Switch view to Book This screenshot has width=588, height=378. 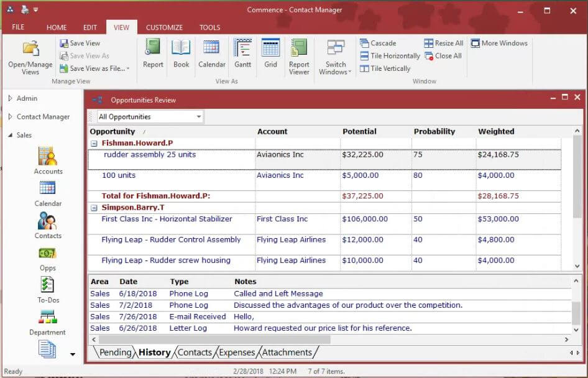[181, 53]
